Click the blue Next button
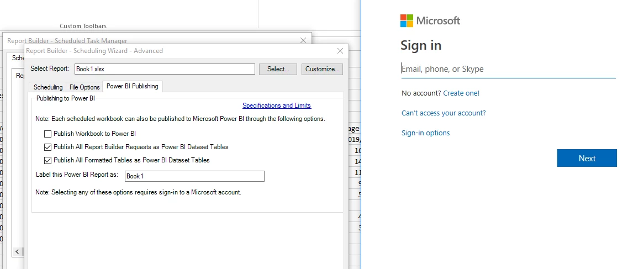Image resolution: width=644 pixels, height=269 pixels. (x=587, y=158)
